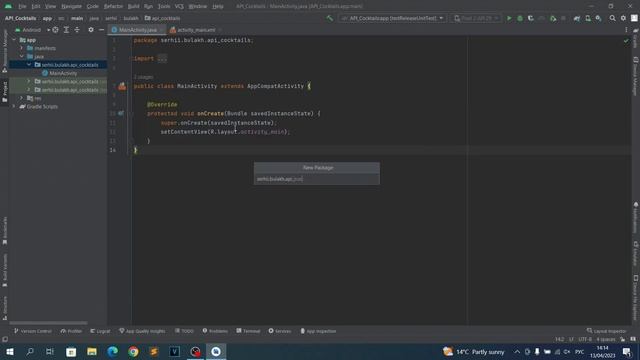This screenshot has height=360, width=640.
Task: Open the editor tabs three-dot menu
Action: coord(626,30)
